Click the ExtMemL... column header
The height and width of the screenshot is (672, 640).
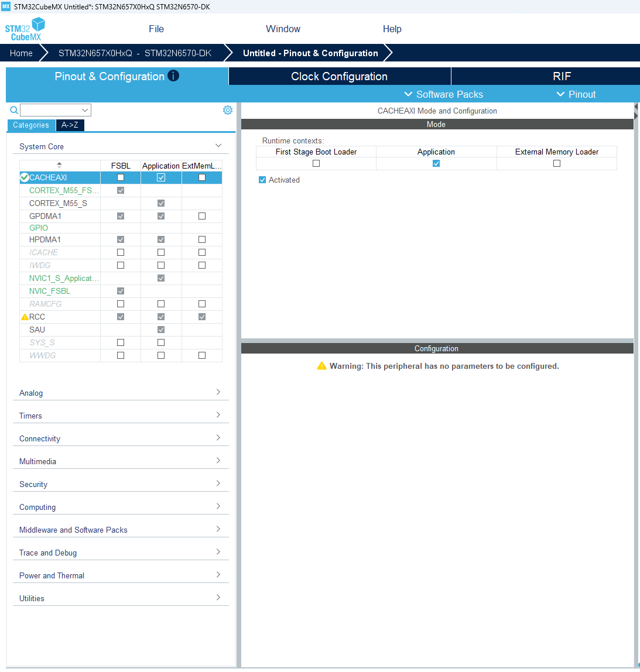pos(202,166)
